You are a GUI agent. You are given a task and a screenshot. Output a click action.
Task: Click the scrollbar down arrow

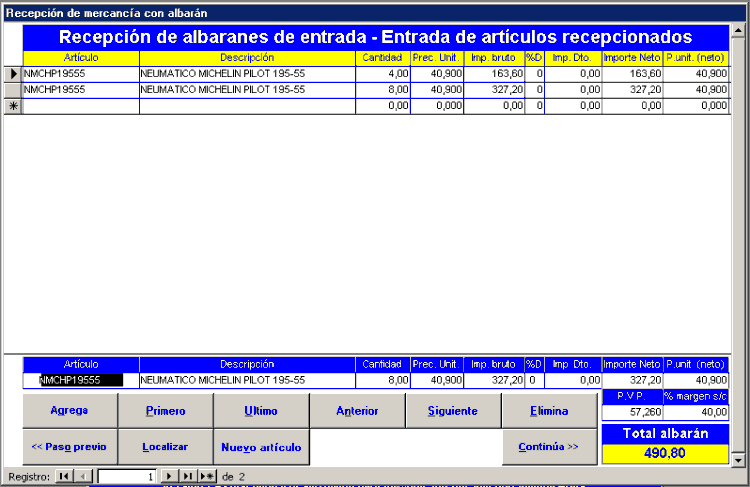point(738,460)
